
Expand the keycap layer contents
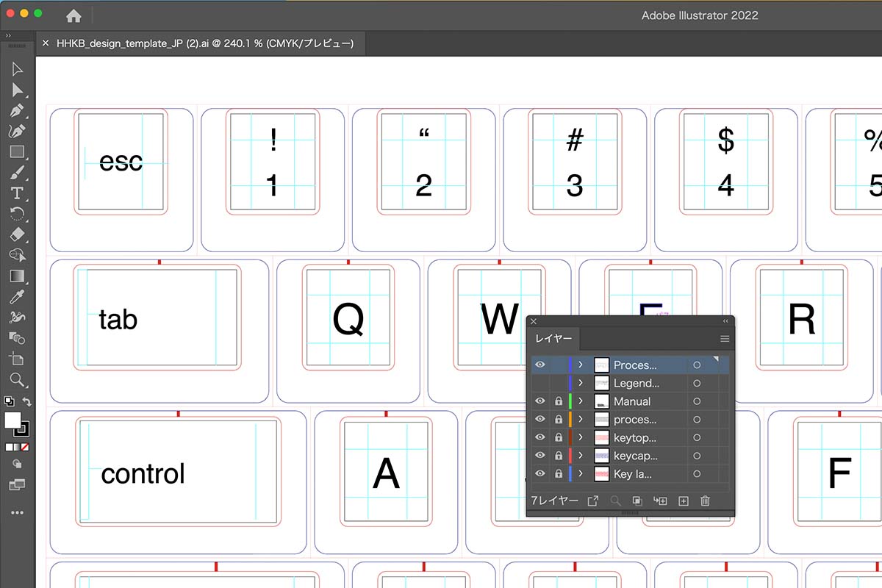pos(581,456)
